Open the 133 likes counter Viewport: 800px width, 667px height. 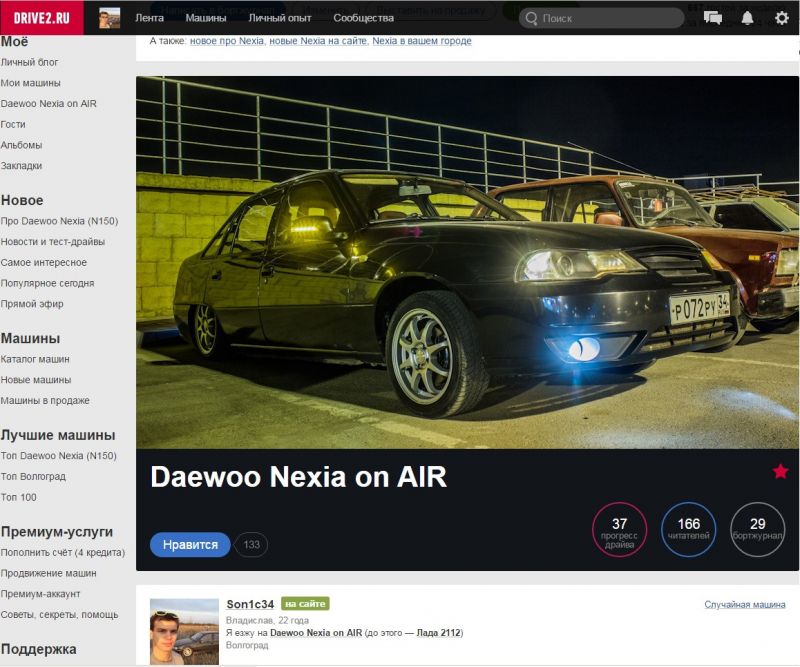coord(251,545)
